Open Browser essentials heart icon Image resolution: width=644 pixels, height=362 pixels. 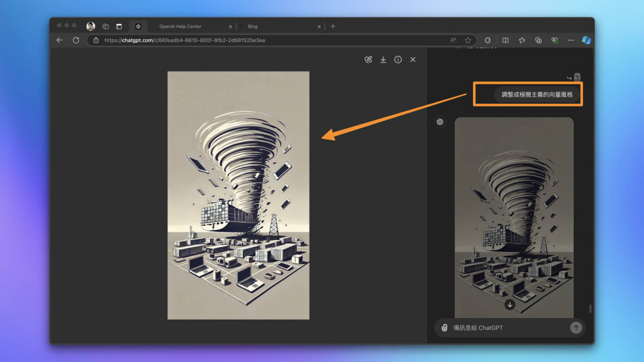pyautogui.click(x=555, y=40)
